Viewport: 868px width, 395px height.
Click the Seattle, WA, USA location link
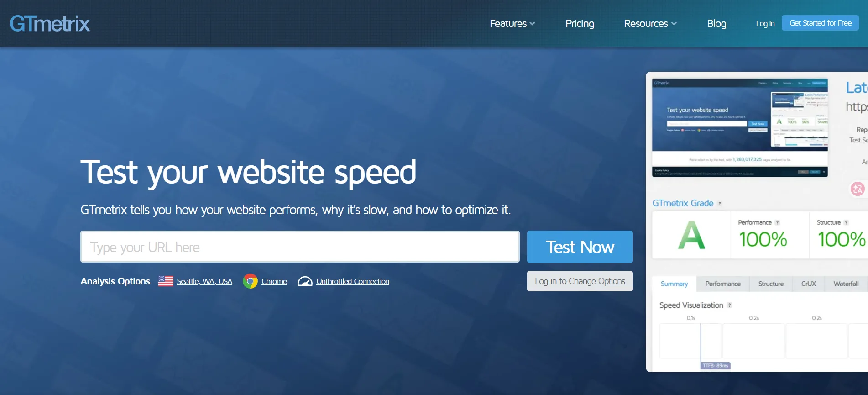pyautogui.click(x=204, y=281)
